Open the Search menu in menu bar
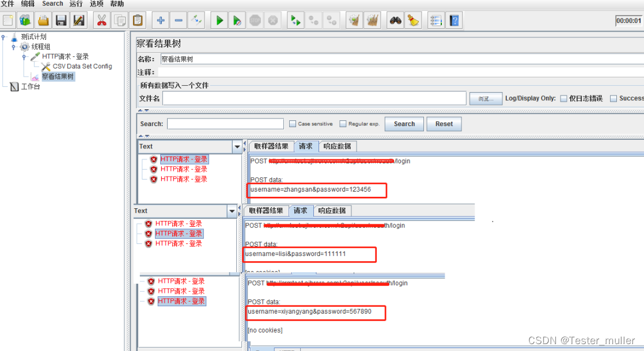The width and height of the screenshot is (644, 351). [x=52, y=3]
